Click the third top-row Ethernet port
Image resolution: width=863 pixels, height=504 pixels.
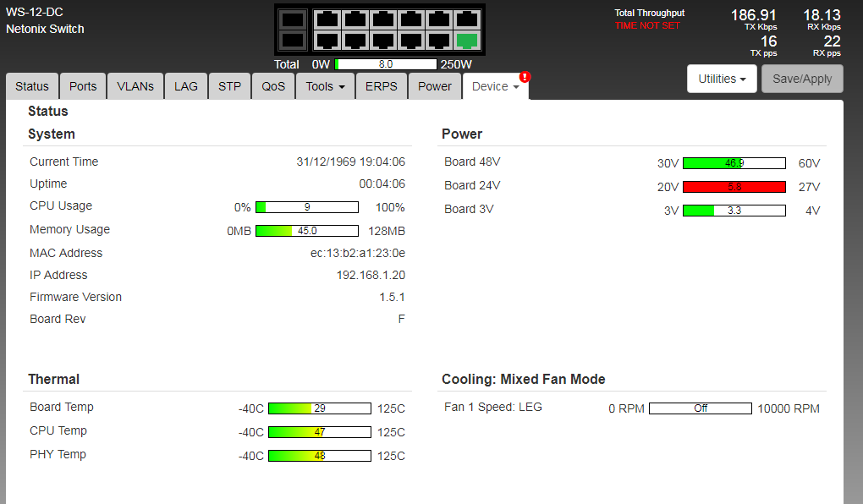click(x=382, y=19)
